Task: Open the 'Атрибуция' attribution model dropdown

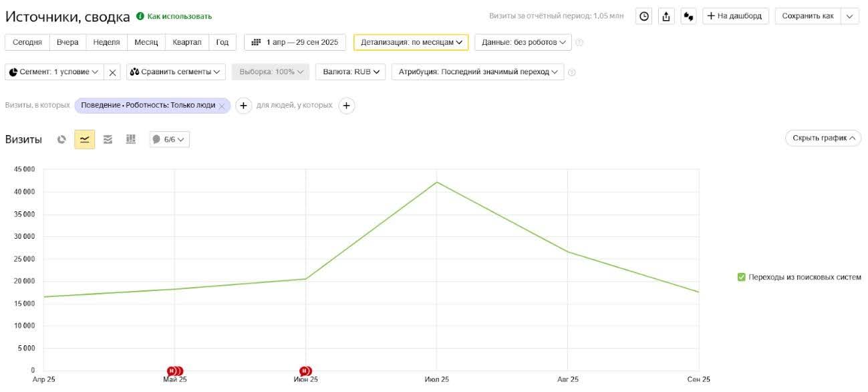Action: pyautogui.click(x=477, y=72)
